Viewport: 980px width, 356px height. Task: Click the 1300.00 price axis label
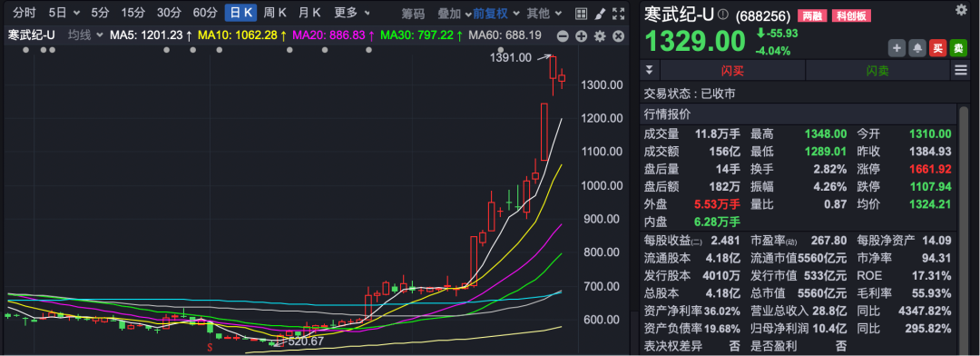pos(602,84)
